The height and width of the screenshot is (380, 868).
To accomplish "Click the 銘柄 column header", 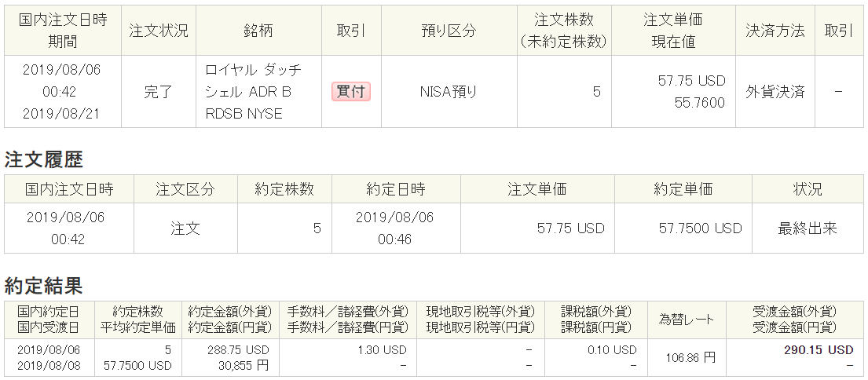I will (x=258, y=31).
